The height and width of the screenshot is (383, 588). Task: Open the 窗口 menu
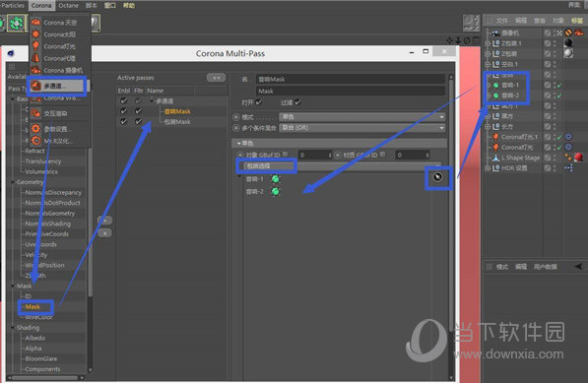(110, 5)
